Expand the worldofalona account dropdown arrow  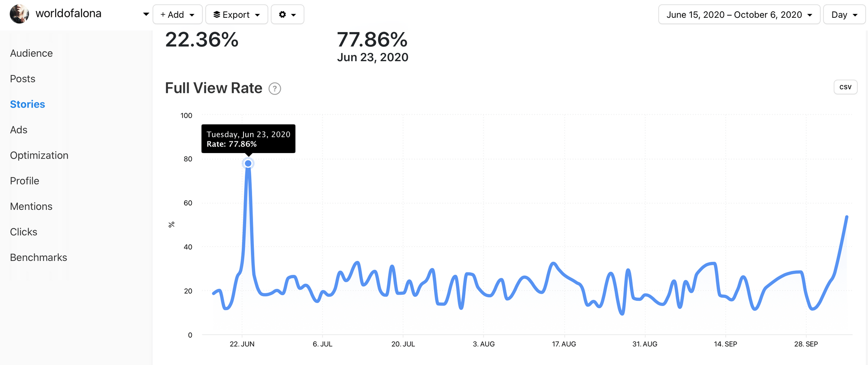tap(146, 14)
